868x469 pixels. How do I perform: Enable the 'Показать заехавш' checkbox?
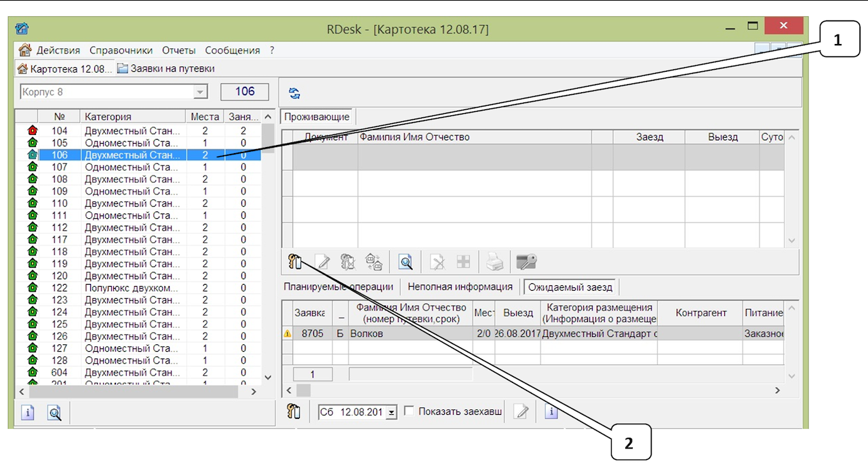(x=409, y=411)
